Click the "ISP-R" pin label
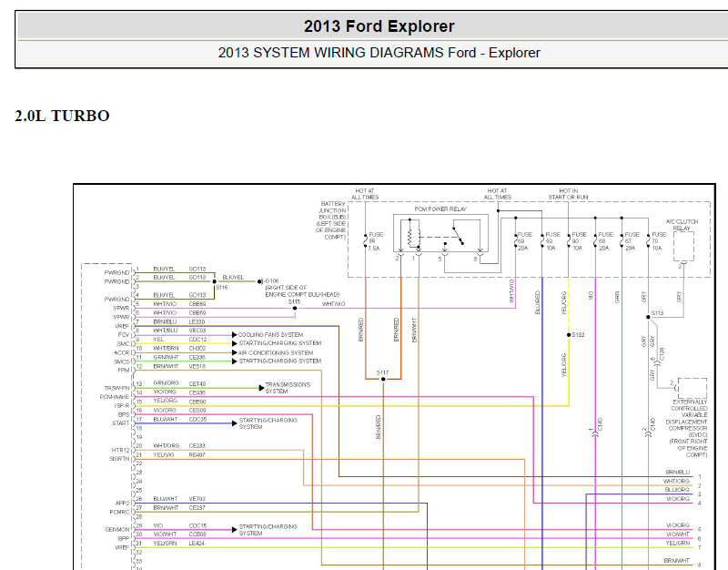 coord(122,405)
